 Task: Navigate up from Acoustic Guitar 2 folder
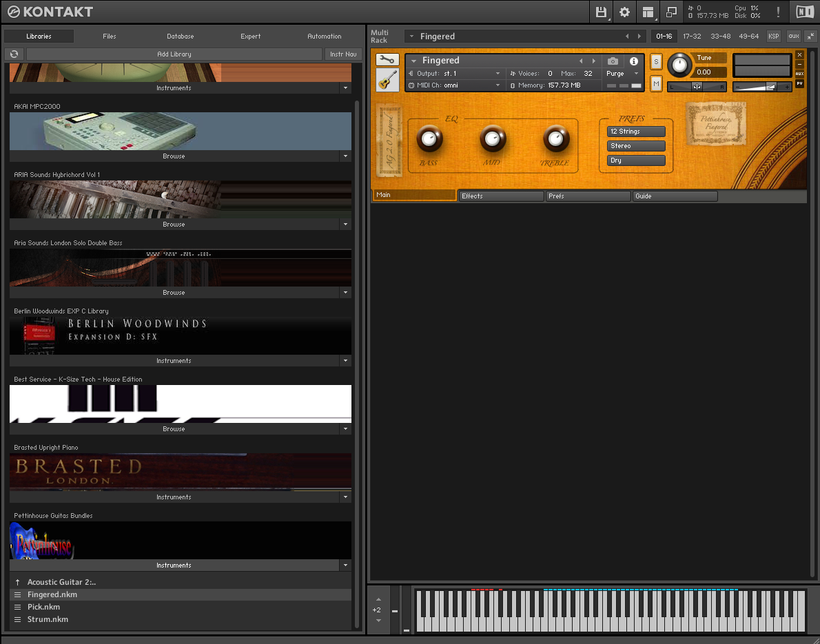tap(17, 582)
